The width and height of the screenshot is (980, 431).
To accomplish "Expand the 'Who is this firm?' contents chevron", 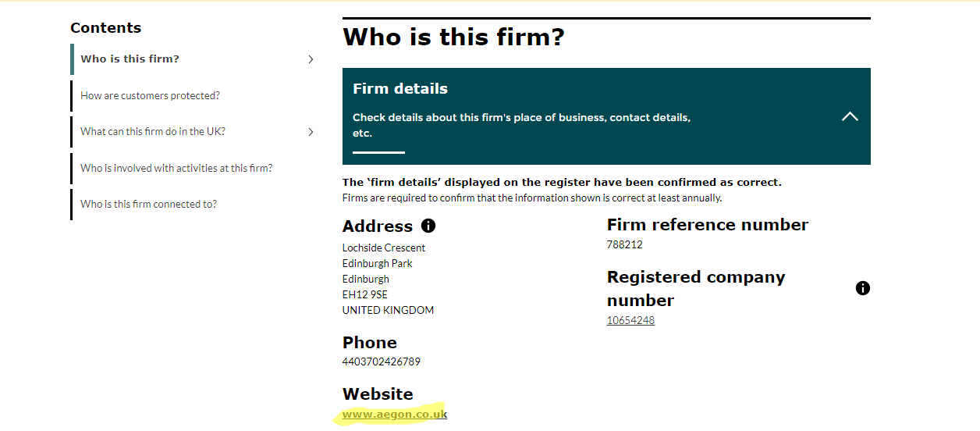I will pos(311,59).
